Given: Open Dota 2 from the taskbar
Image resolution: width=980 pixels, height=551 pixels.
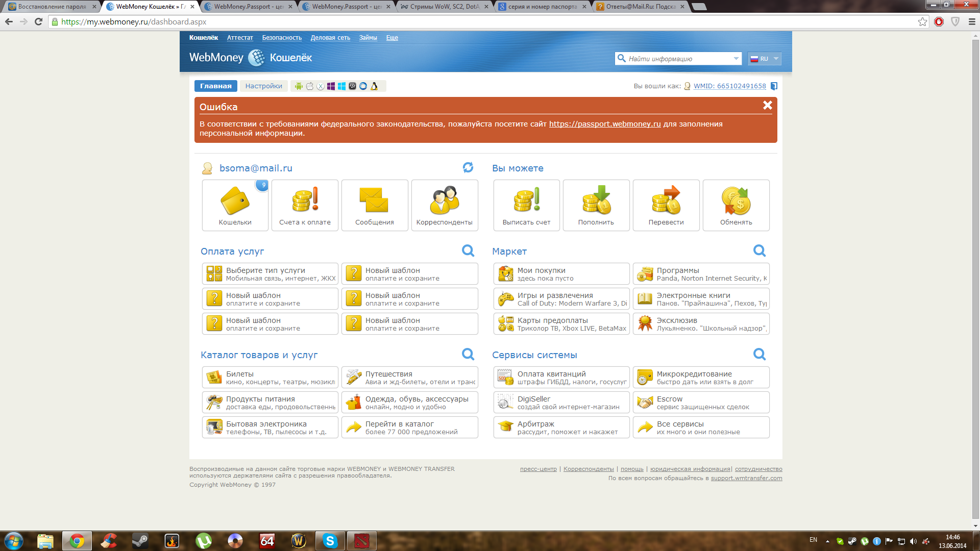Looking at the screenshot, I should [361, 541].
